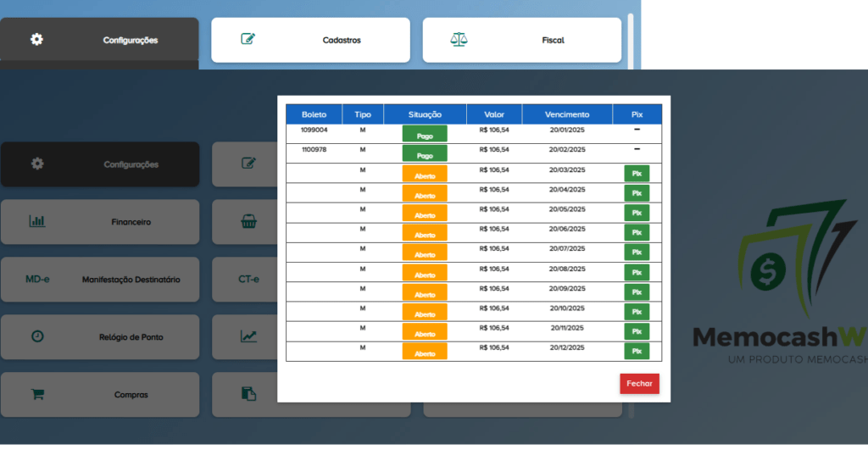The image size is (868, 455).
Task: Click the shopping cart icon on Compras
Action: pos(37,394)
